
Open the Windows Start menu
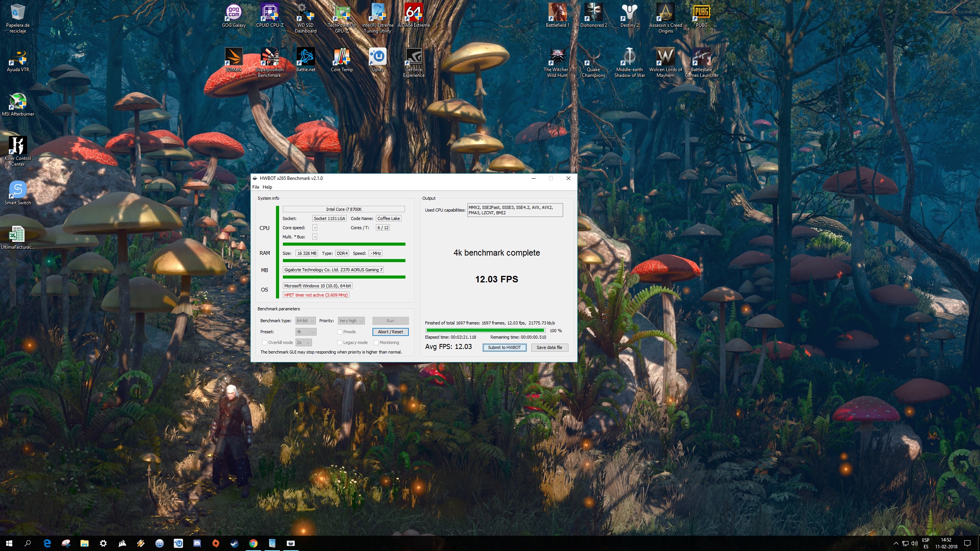(x=9, y=543)
